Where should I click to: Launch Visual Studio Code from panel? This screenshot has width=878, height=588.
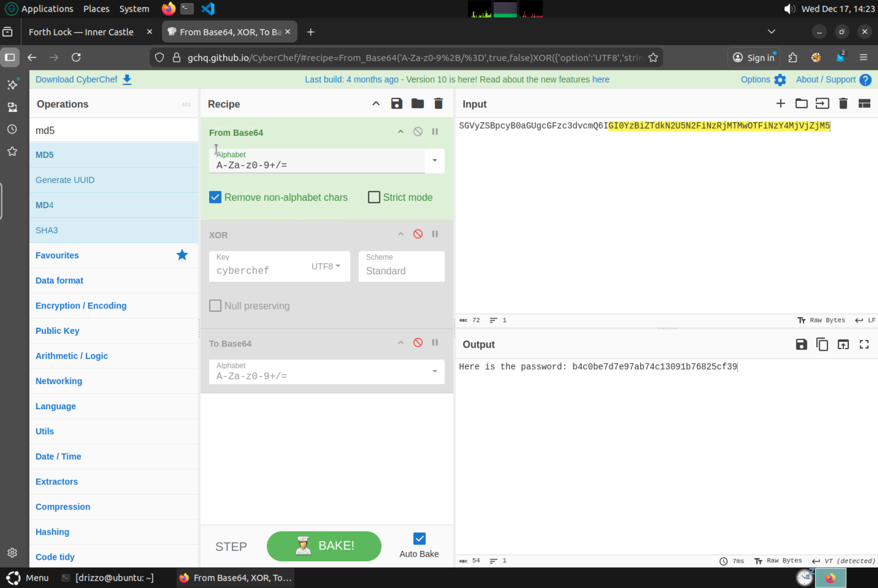coord(208,9)
